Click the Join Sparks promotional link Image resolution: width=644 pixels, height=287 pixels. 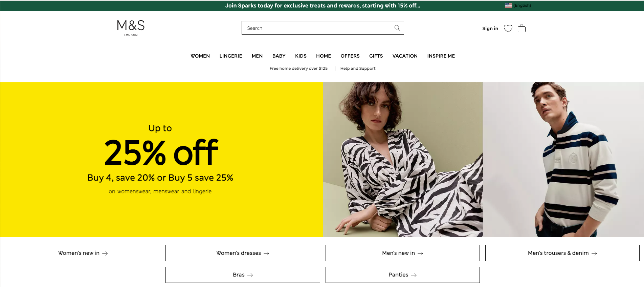coord(323,5)
